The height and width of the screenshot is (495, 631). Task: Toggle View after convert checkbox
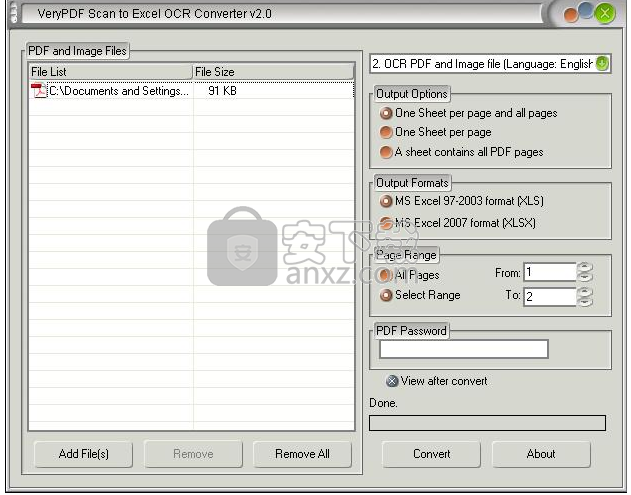pyautogui.click(x=436, y=381)
